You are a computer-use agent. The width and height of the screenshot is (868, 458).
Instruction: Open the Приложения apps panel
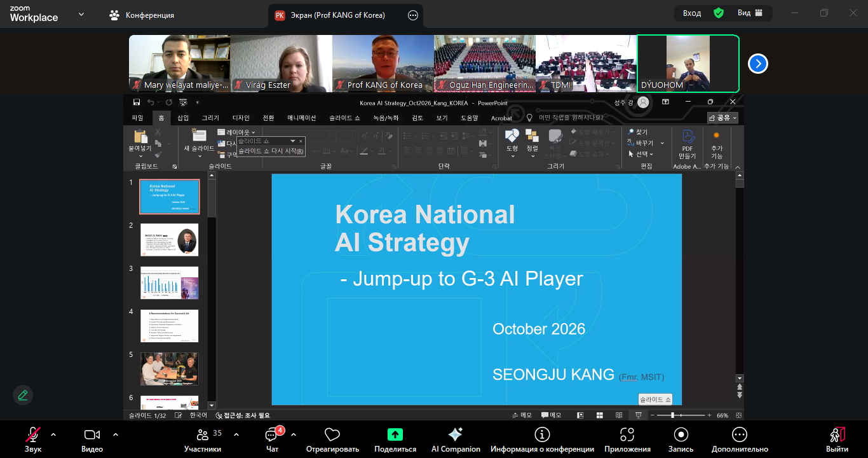pos(627,440)
